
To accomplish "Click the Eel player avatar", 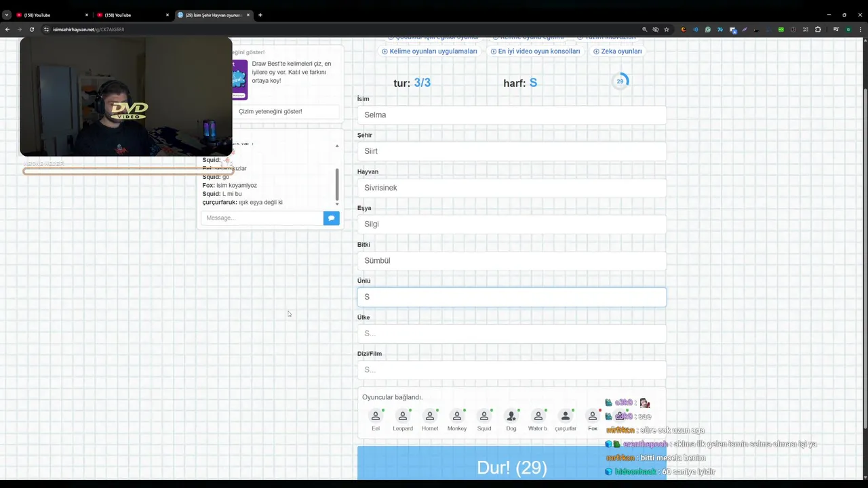I will tap(376, 416).
